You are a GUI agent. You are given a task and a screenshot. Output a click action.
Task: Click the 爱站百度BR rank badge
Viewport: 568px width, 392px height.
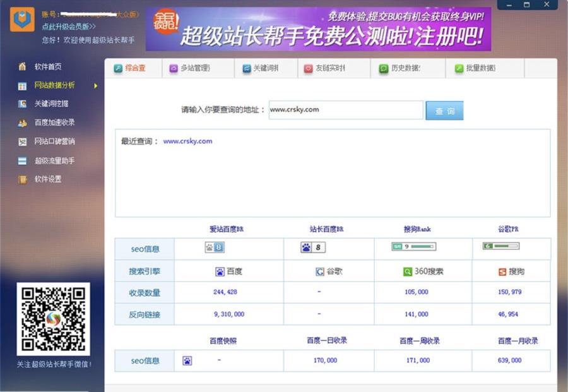click(215, 247)
